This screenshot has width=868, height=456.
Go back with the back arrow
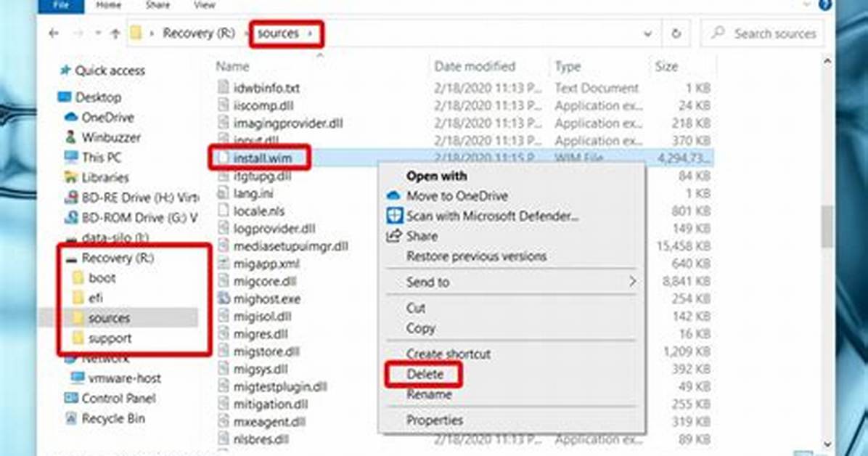coord(54,34)
